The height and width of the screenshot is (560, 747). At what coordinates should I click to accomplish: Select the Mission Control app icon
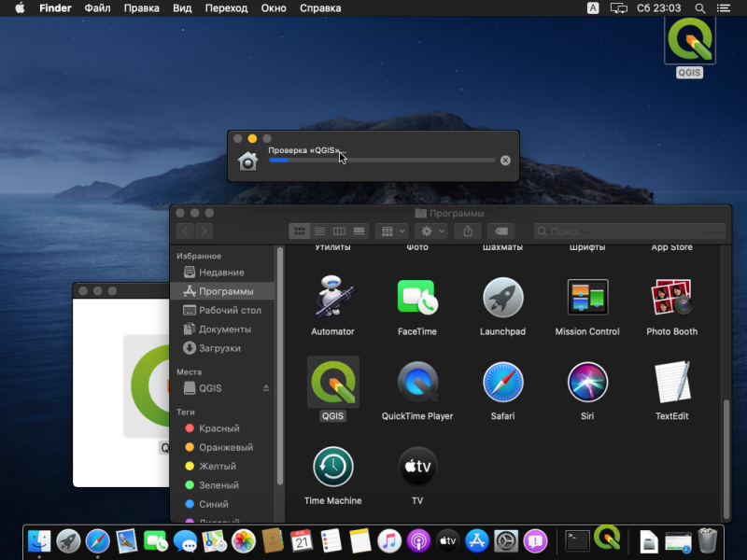pos(587,297)
